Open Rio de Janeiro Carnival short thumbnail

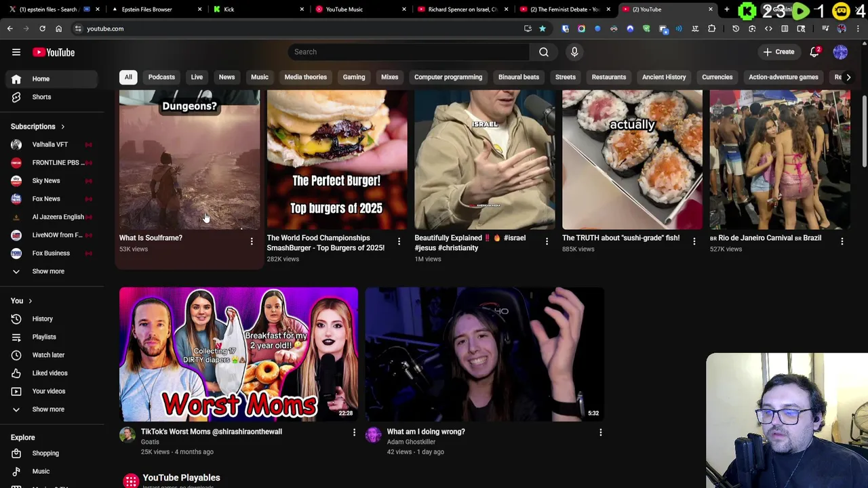[780, 160]
